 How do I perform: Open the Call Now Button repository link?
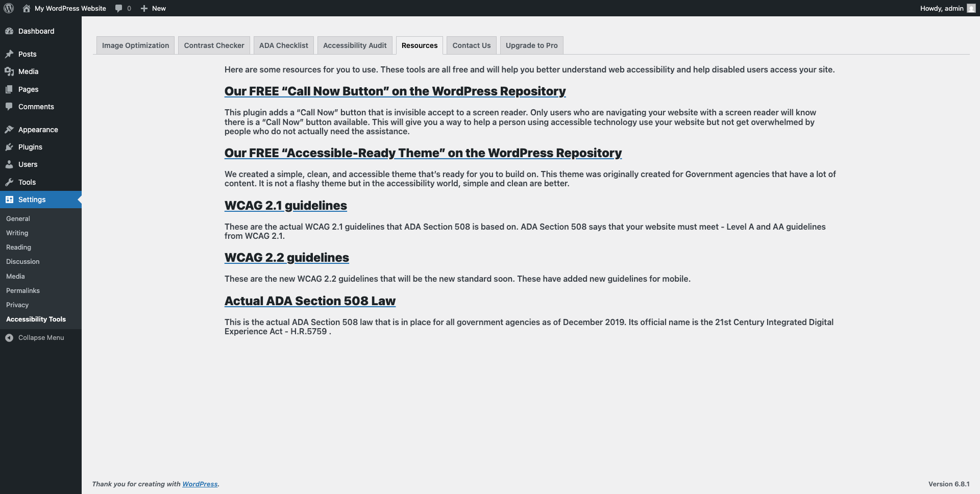click(395, 91)
